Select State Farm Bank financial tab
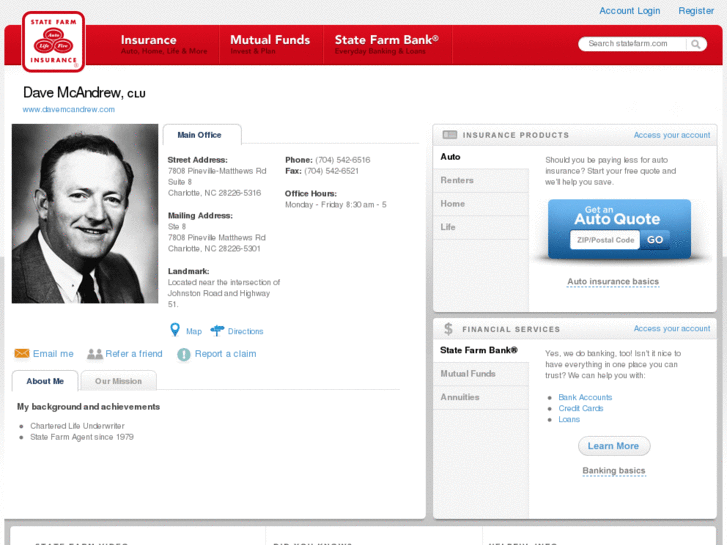This screenshot has width=727, height=545. point(481,350)
